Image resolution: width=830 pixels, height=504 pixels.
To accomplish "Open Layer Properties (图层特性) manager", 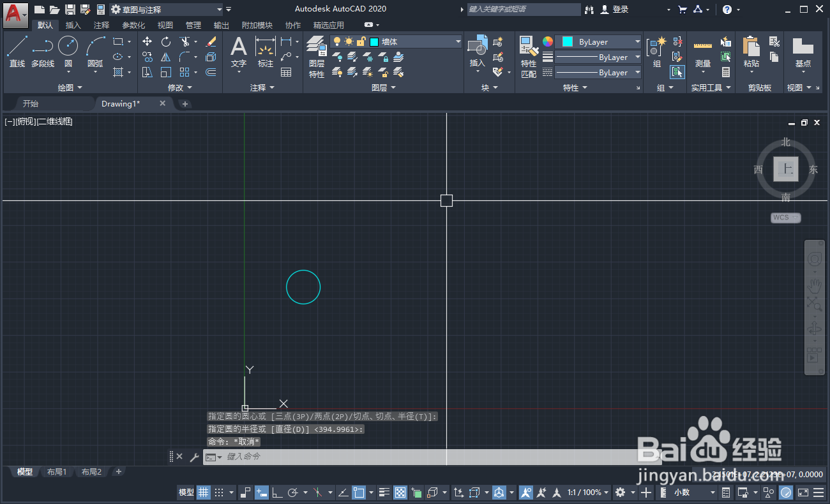I will 317,56.
